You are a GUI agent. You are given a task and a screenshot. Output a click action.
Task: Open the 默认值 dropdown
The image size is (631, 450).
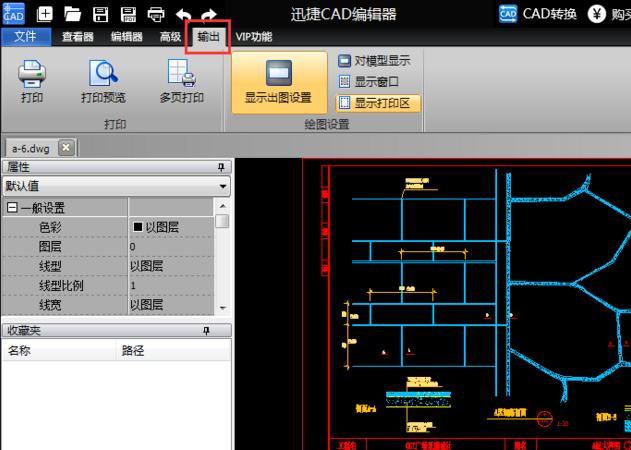(x=116, y=186)
